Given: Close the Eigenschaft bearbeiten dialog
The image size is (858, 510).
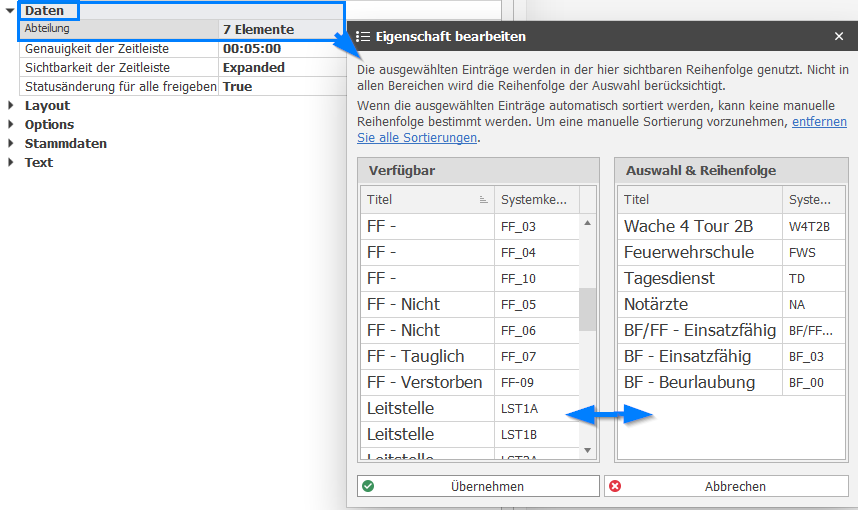Looking at the screenshot, I should click(x=839, y=36).
